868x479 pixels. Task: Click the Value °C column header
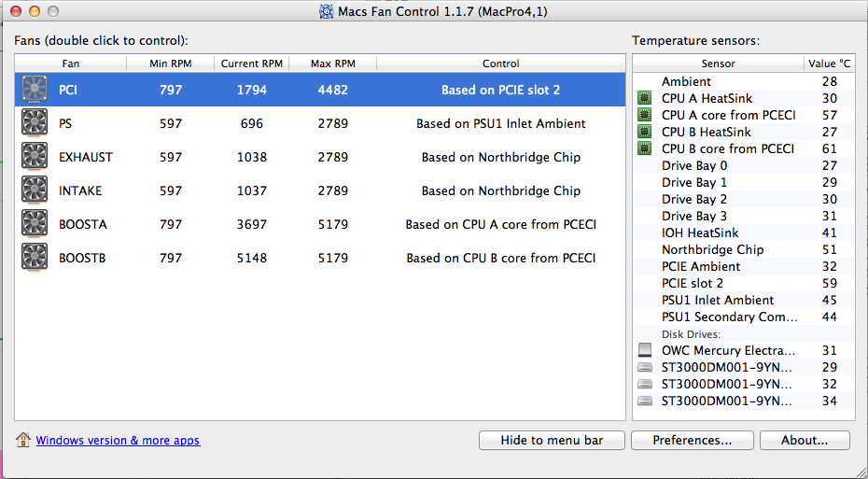[x=829, y=63]
